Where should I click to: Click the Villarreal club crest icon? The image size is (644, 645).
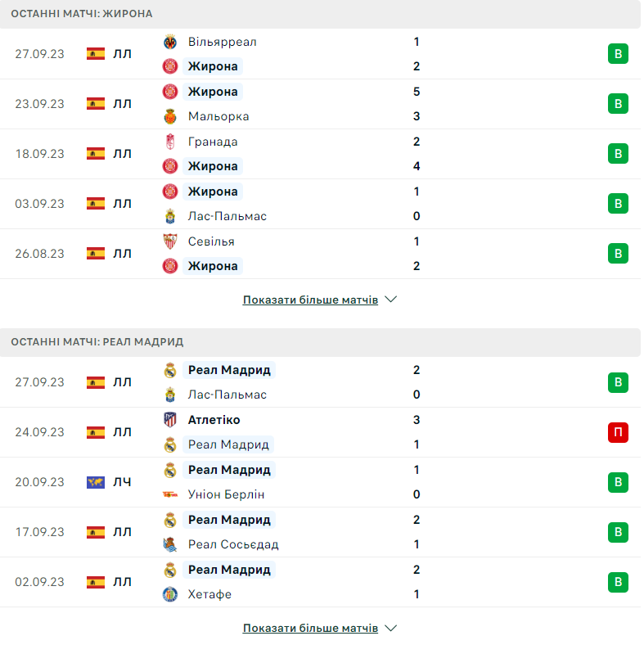170,42
